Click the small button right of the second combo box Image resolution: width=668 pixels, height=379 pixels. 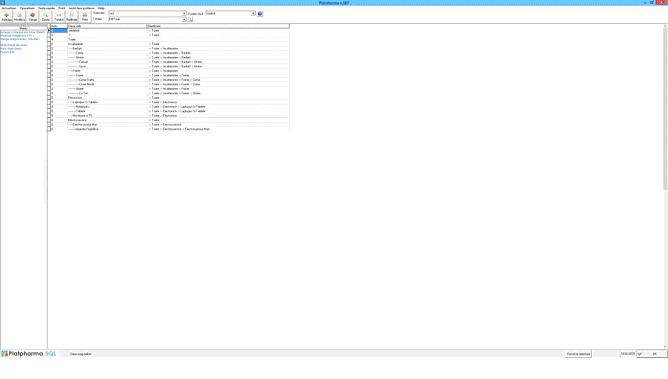click(x=190, y=19)
